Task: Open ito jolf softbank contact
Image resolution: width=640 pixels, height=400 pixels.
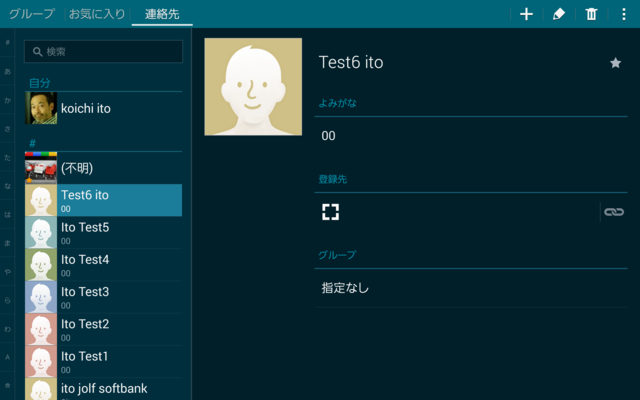Action: point(103,389)
